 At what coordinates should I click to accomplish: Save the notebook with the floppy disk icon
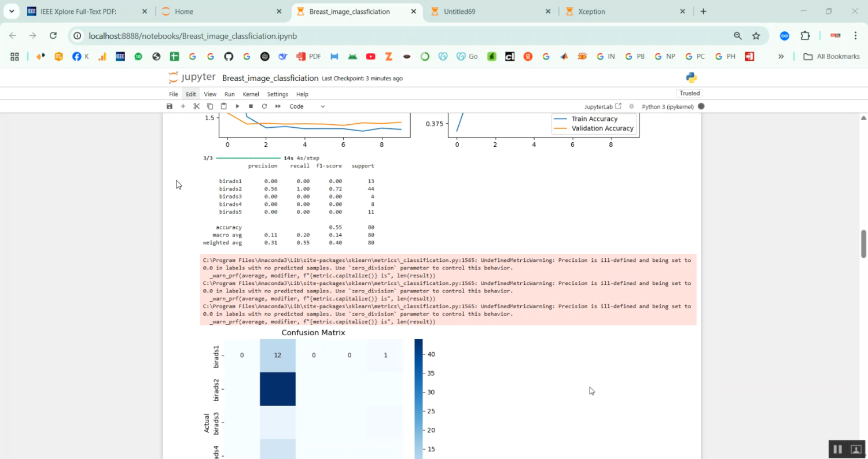click(169, 106)
